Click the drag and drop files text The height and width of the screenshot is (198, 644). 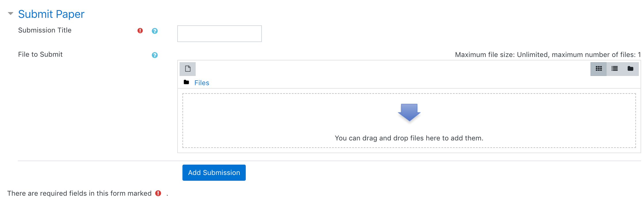[409, 138]
